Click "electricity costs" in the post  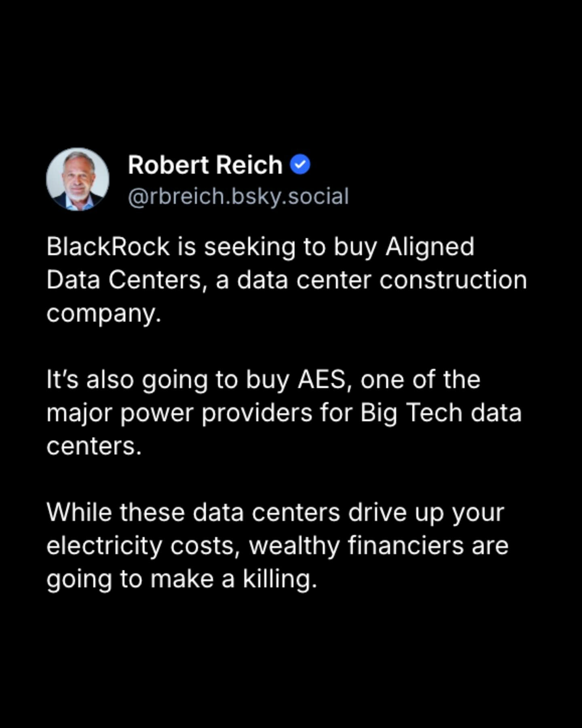pos(140,546)
